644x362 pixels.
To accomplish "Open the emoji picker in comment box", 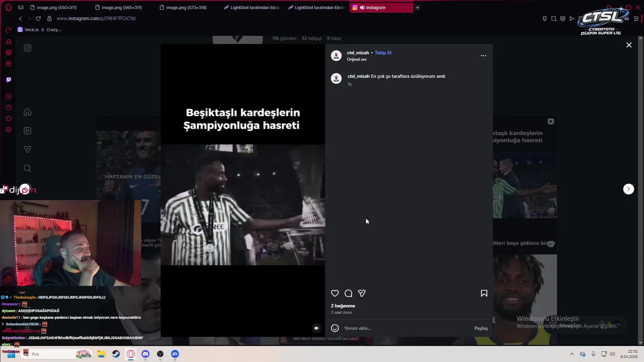I will tap(335, 328).
